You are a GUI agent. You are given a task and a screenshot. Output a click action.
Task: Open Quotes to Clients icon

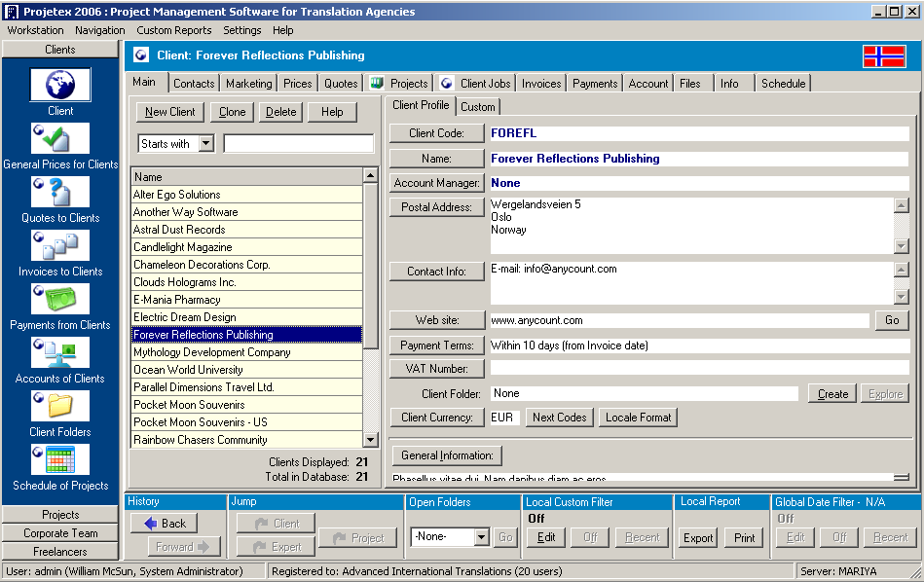[60, 192]
